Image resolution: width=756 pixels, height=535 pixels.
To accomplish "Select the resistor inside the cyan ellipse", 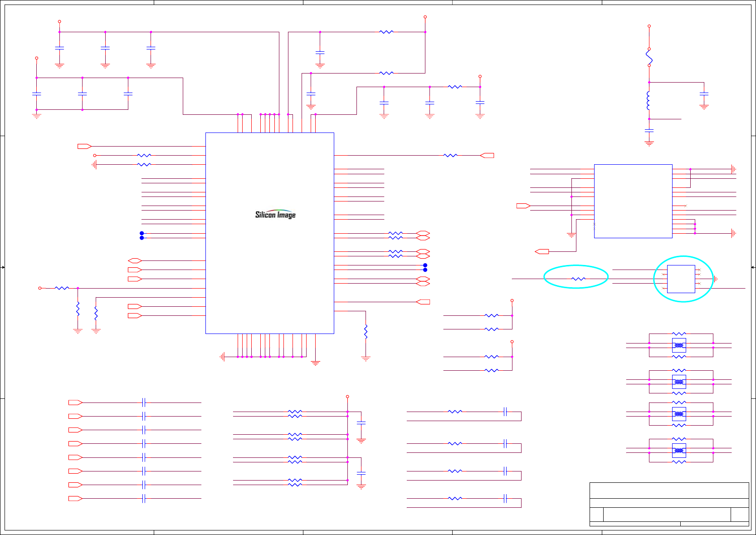I will click(x=579, y=279).
